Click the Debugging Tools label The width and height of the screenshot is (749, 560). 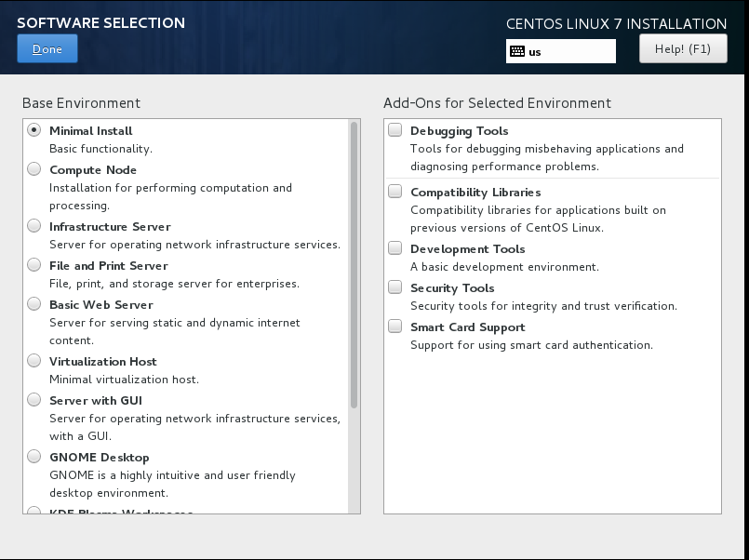tap(459, 131)
